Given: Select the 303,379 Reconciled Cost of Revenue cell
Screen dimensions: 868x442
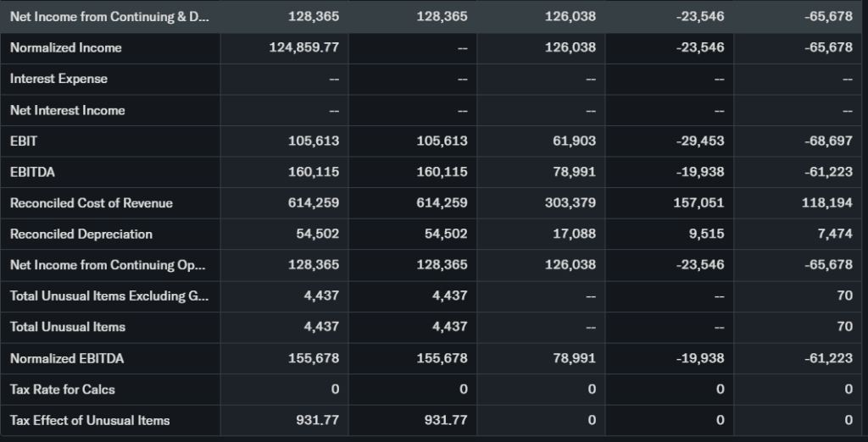Looking at the screenshot, I should point(572,203).
